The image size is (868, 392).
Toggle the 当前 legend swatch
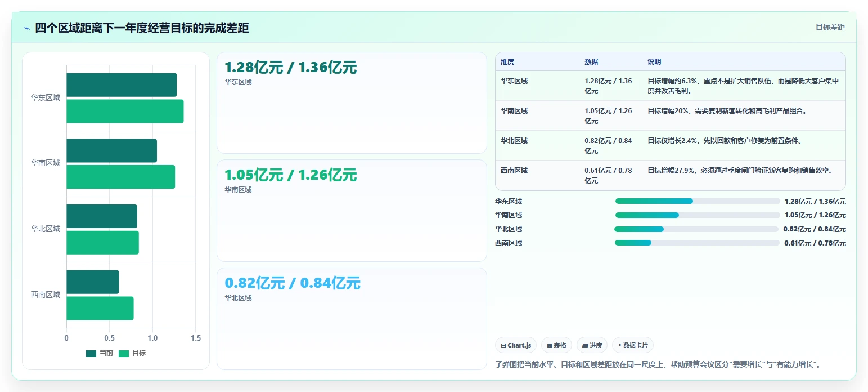91,353
